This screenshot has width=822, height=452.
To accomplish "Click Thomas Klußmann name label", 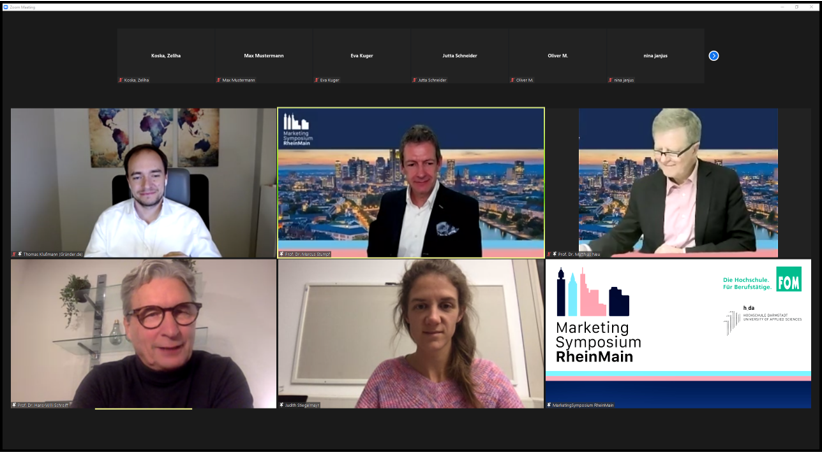I will pos(52,254).
